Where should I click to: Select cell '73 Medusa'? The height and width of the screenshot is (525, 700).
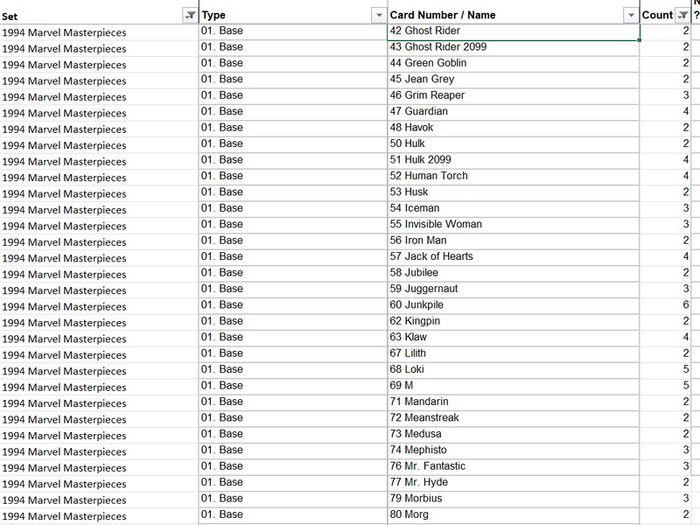pos(513,434)
